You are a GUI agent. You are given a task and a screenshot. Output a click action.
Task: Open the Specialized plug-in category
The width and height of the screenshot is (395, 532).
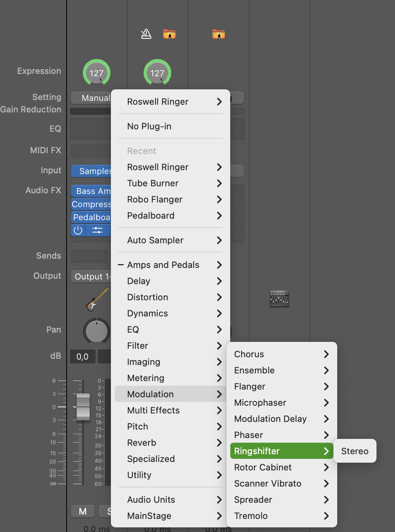pyautogui.click(x=171, y=459)
